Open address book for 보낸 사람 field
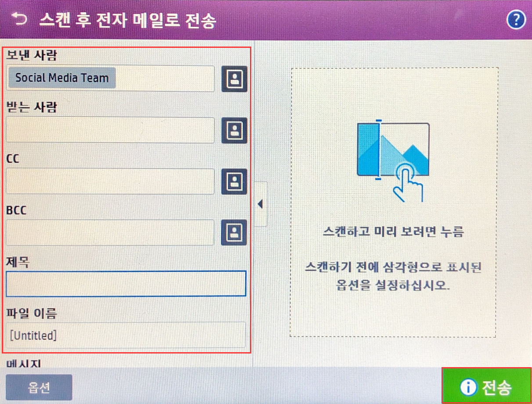 234,79
